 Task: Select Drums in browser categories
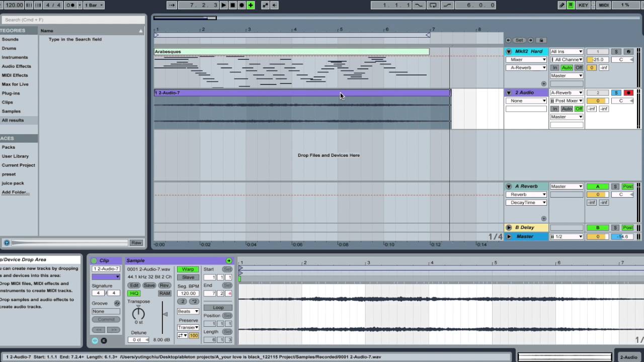9,48
